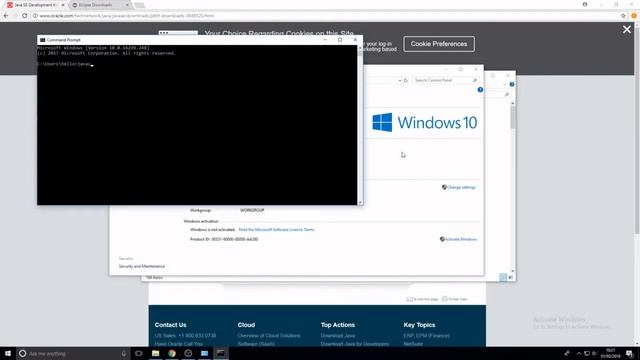Open Download Java footer link
Viewport: 640px width, 360px height.
click(x=338, y=336)
